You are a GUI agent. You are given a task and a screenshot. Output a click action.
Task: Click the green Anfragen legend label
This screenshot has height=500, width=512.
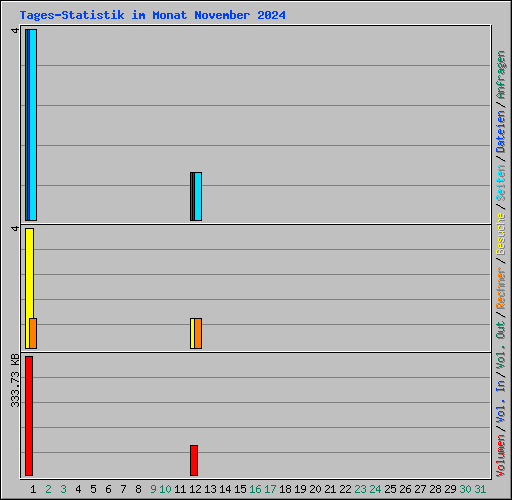500,75
